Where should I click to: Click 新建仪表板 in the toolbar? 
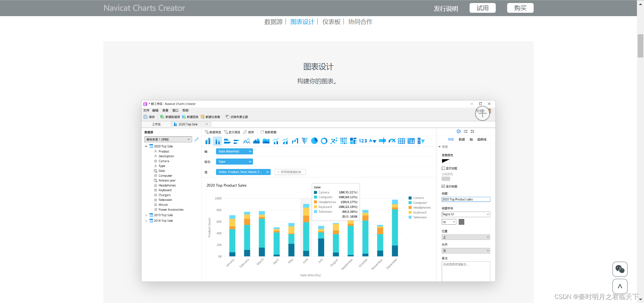(210, 117)
